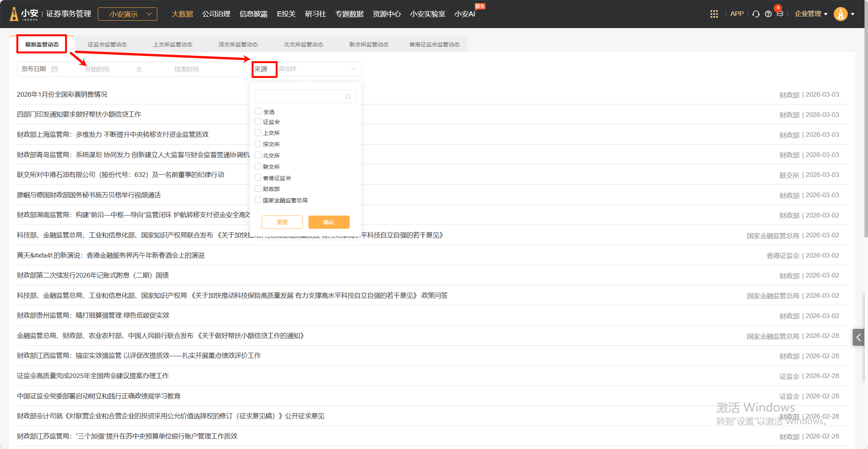Viewport: 868px width, 449px height.
Task: Click the calendar icon beside 发布日期
Action: tap(55, 69)
